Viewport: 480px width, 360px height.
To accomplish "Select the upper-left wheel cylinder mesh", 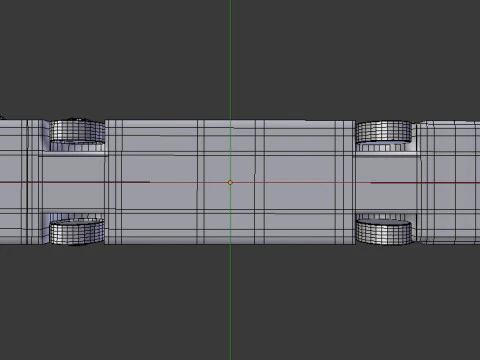I will coord(77,130).
